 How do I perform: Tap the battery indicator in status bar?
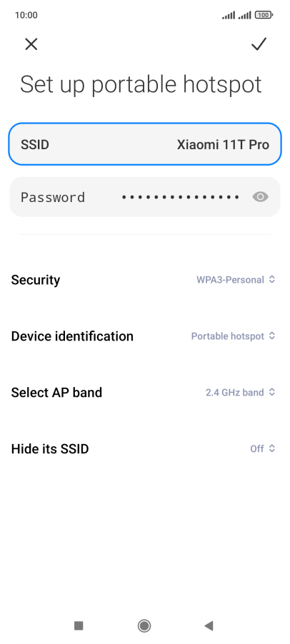point(264,15)
